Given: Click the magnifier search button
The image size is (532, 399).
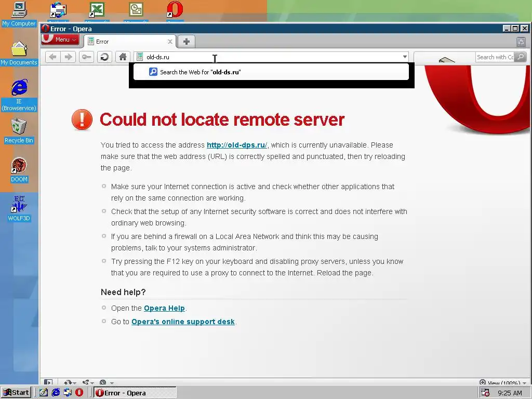Looking at the screenshot, I should point(520,57).
